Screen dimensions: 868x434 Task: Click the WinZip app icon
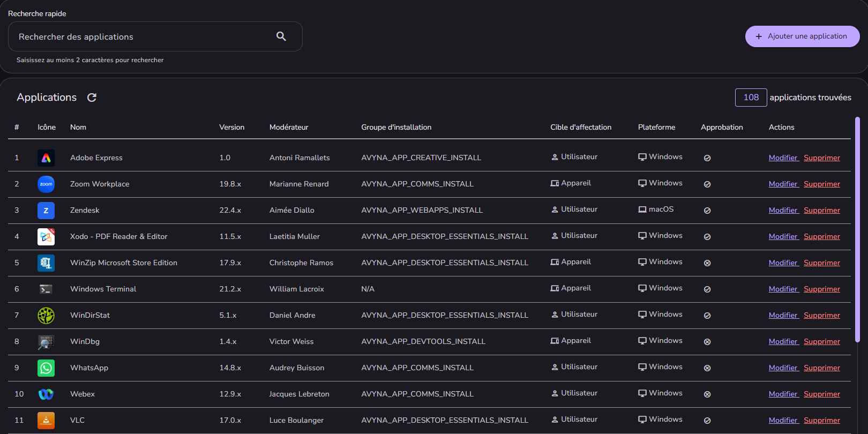(46, 263)
